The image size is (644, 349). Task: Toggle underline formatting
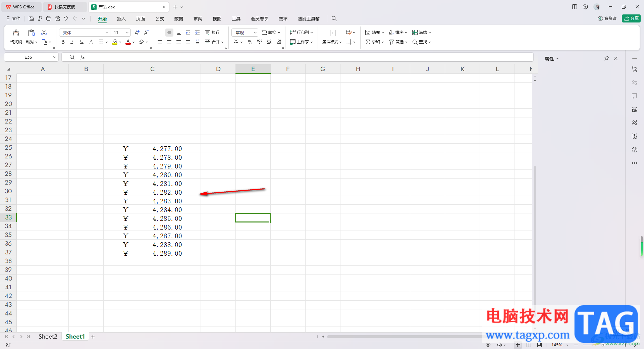pyautogui.click(x=82, y=42)
